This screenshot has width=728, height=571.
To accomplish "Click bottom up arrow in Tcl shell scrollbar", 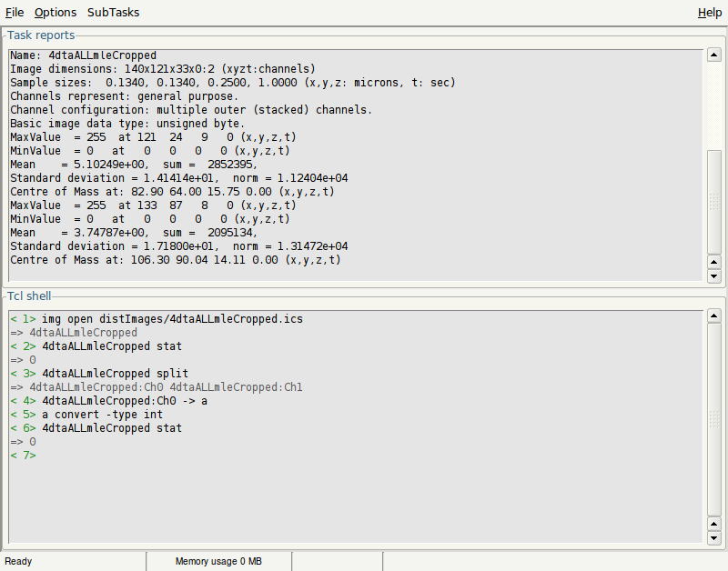I will tap(713, 525).
